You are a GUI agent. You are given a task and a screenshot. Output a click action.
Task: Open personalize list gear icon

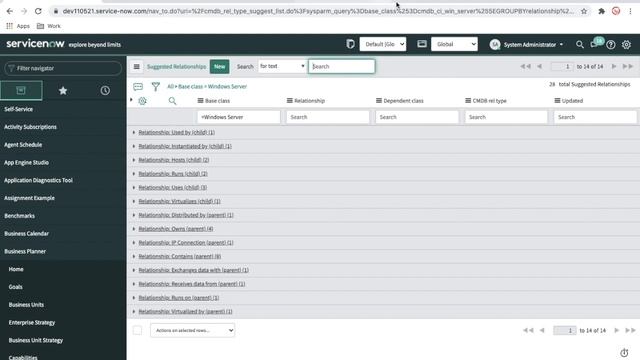coord(142,101)
